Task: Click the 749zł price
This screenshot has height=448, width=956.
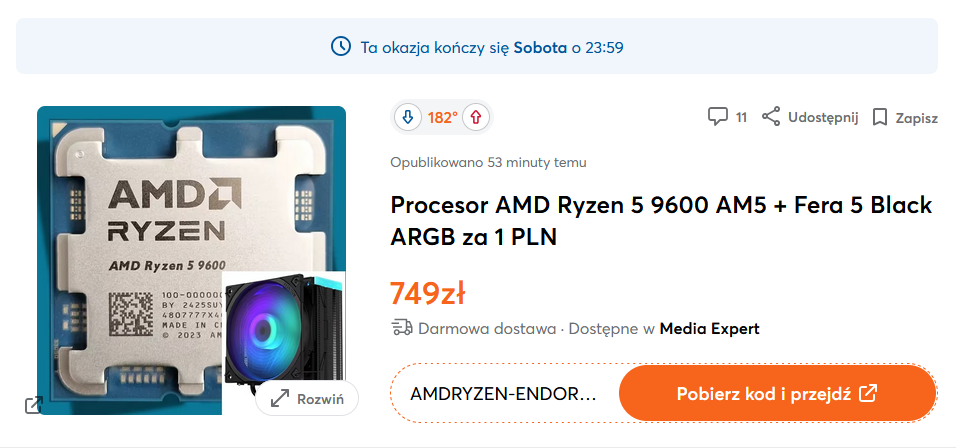Action: (427, 293)
